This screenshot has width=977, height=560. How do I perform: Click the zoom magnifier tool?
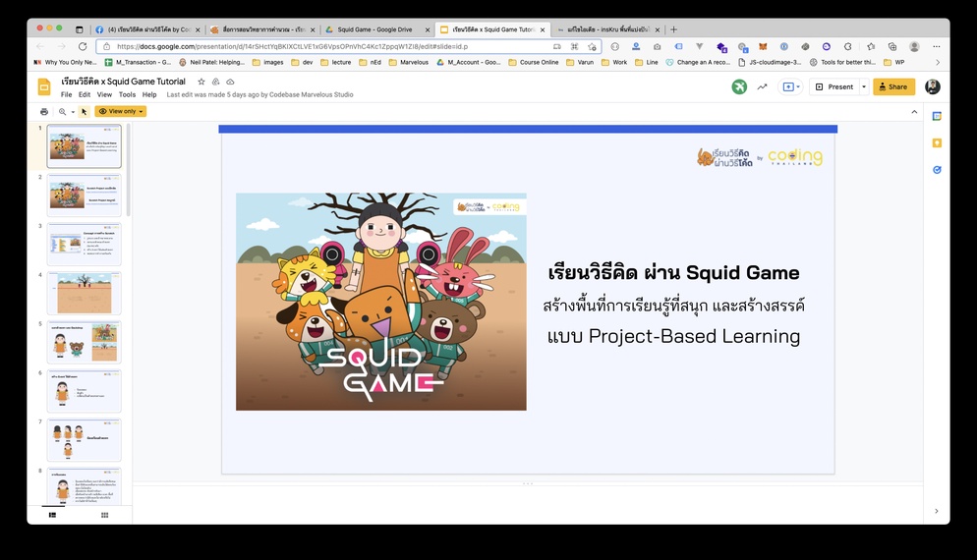tap(62, 111)
